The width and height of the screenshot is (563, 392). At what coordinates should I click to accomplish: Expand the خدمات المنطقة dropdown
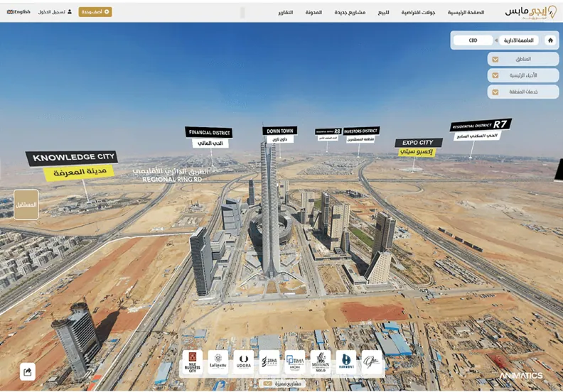tap(522, 92)
